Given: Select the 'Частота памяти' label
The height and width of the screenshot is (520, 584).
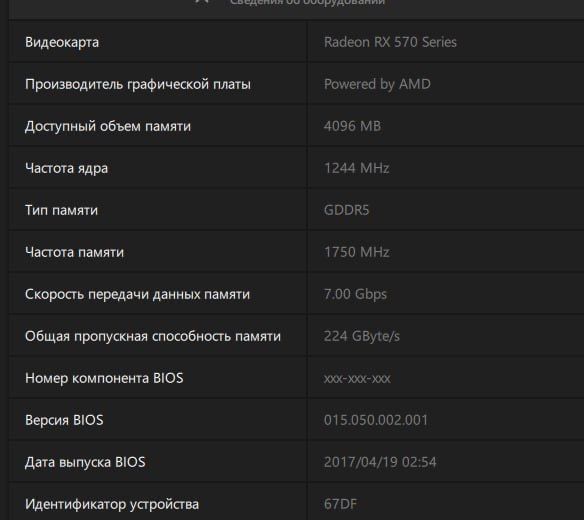Looking at the screenshot, I should (74, 253).
